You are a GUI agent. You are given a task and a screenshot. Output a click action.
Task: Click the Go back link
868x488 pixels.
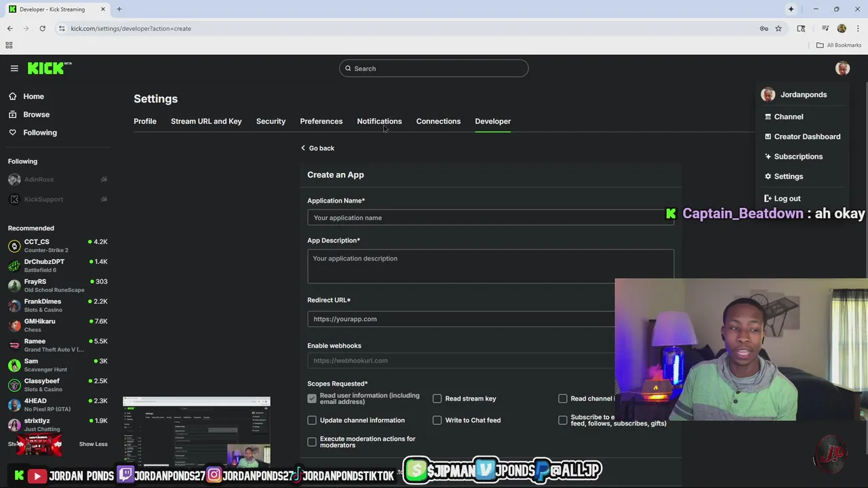[317, 148]
